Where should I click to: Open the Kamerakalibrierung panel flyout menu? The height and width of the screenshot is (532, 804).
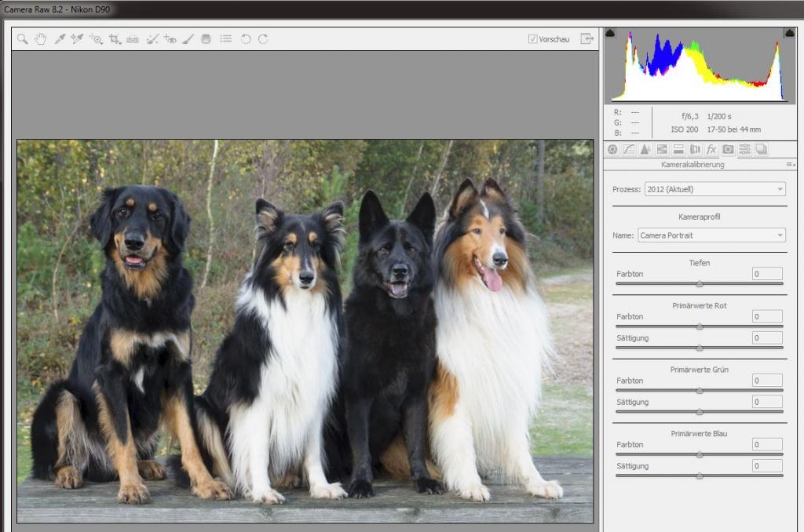pos(790,165)
